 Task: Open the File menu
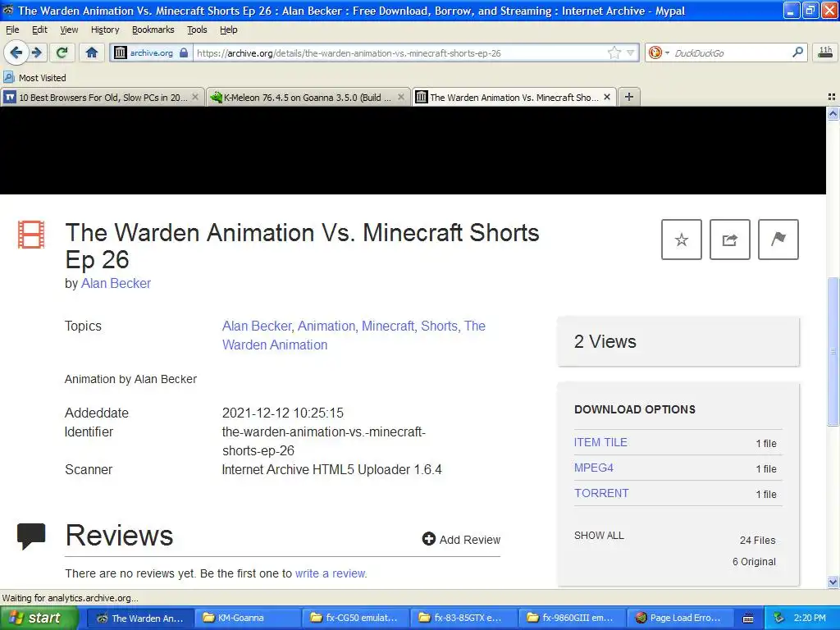12,30
